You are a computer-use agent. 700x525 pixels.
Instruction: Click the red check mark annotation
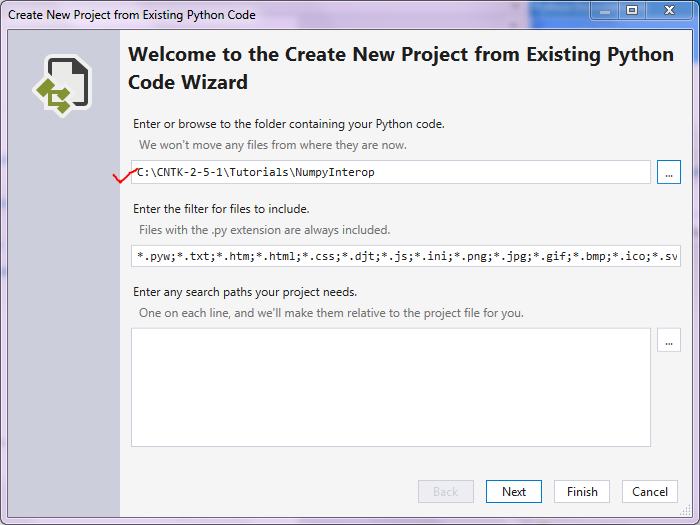tap(125, 177)
